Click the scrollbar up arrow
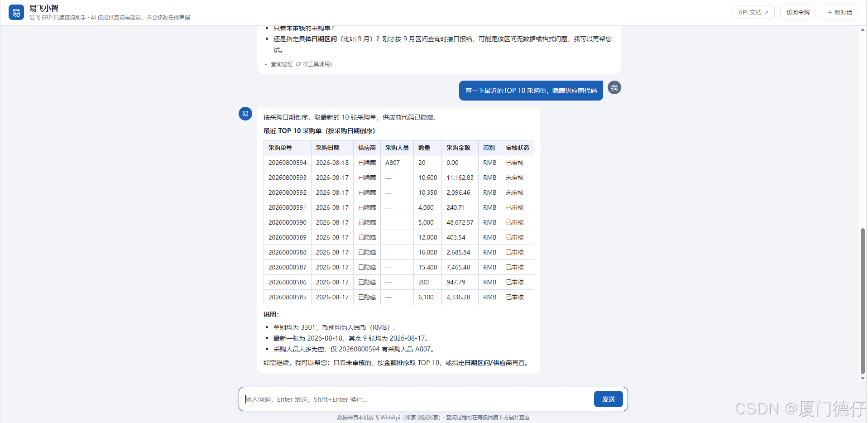This screenshot has width=868, height=423. (x=863, y=29)
